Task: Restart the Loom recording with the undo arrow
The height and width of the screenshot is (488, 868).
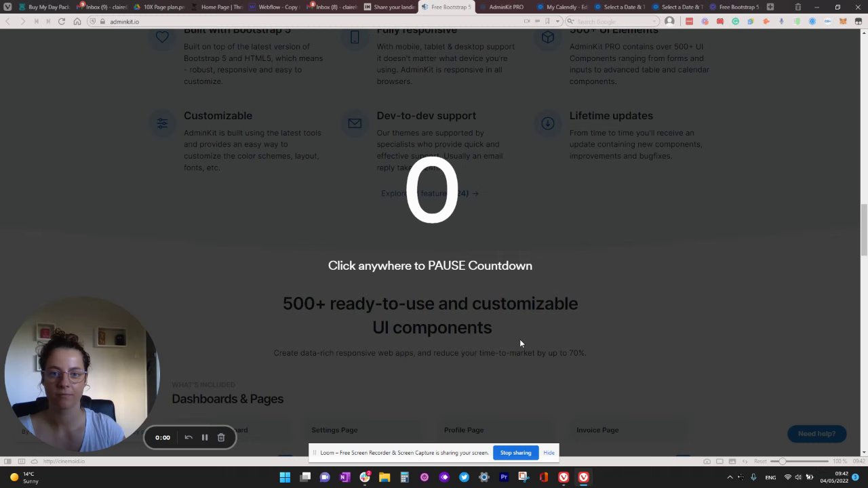Action: coord(189,438)
